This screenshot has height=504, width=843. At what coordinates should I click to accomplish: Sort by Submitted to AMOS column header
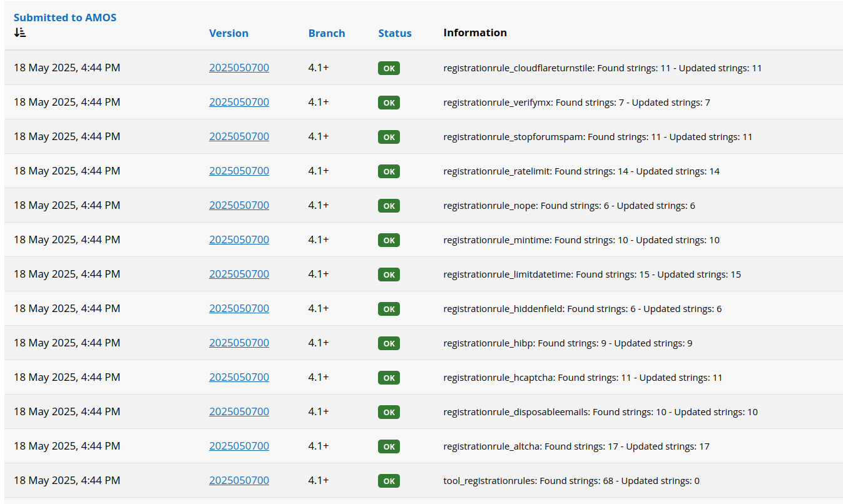click(x=65, y=18)
